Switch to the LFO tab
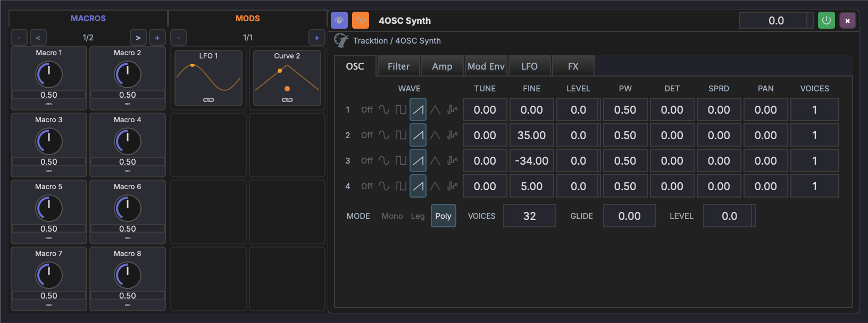Image resolution: width=868 pixels, height=323 pixels. point(530,66)
